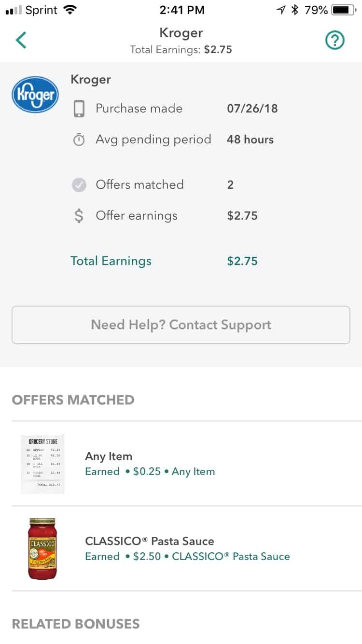Tap the grocery receipt thumbnail
This screenshot has width=362, height=644.
(x=42, y=464)
